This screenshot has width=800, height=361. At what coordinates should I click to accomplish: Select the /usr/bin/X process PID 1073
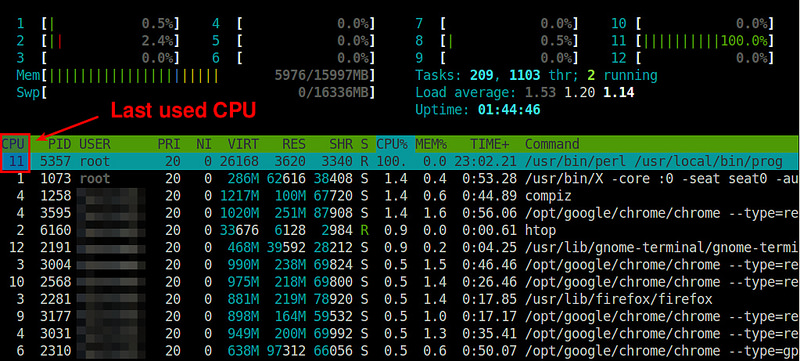point(400,178)
